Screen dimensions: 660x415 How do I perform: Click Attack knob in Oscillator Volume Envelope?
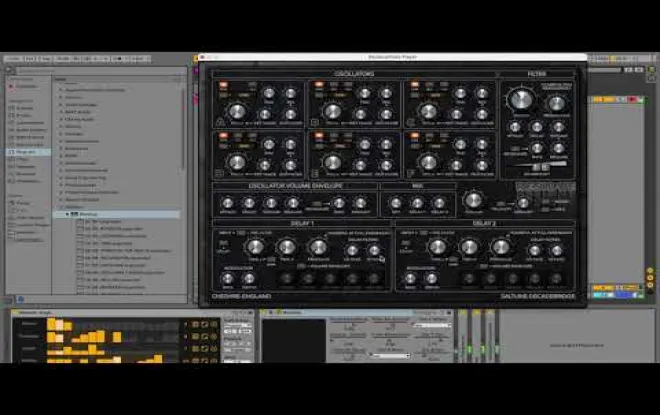[x=227, y=203]
